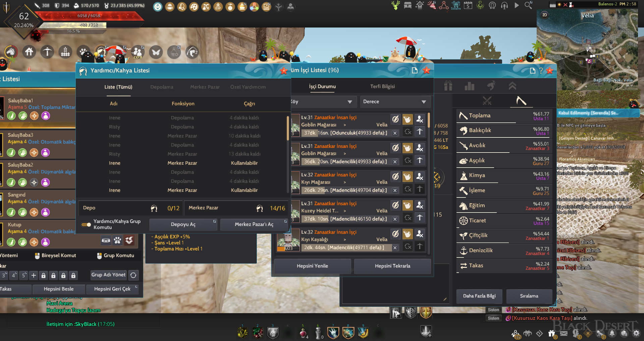Click Hepsini Besle in pet window

pos(59,289)
